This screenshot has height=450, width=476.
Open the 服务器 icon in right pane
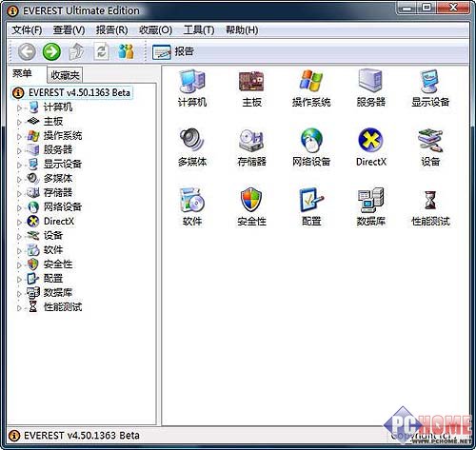(x=370, y=88)
